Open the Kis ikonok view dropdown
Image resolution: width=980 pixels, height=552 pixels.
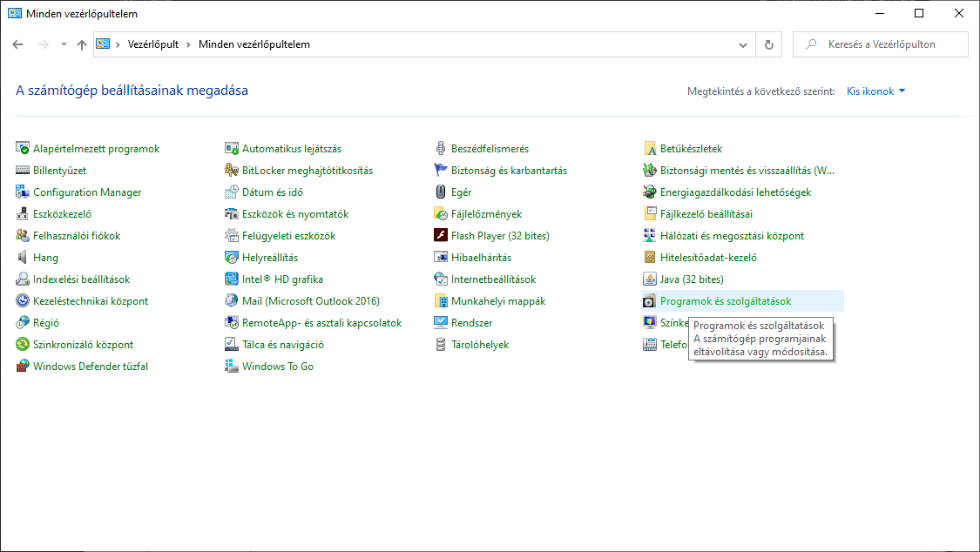[875, 91]
